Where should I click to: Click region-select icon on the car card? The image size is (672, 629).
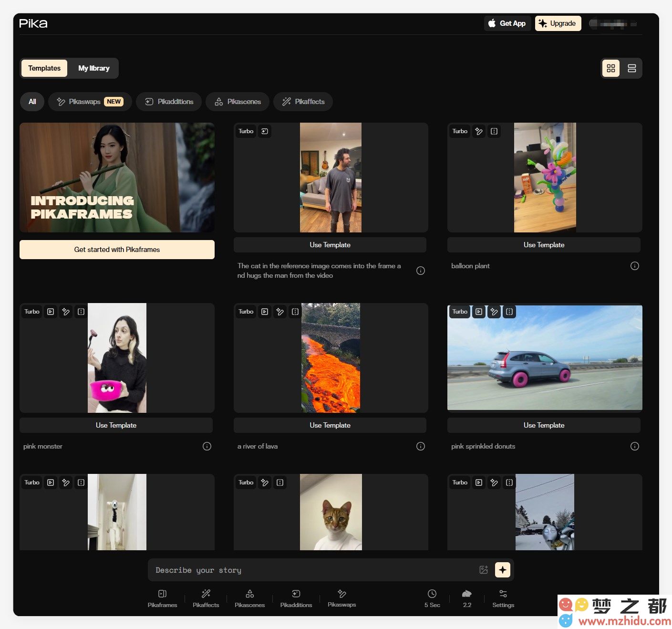pyautogui.click(x=509, y=312)
